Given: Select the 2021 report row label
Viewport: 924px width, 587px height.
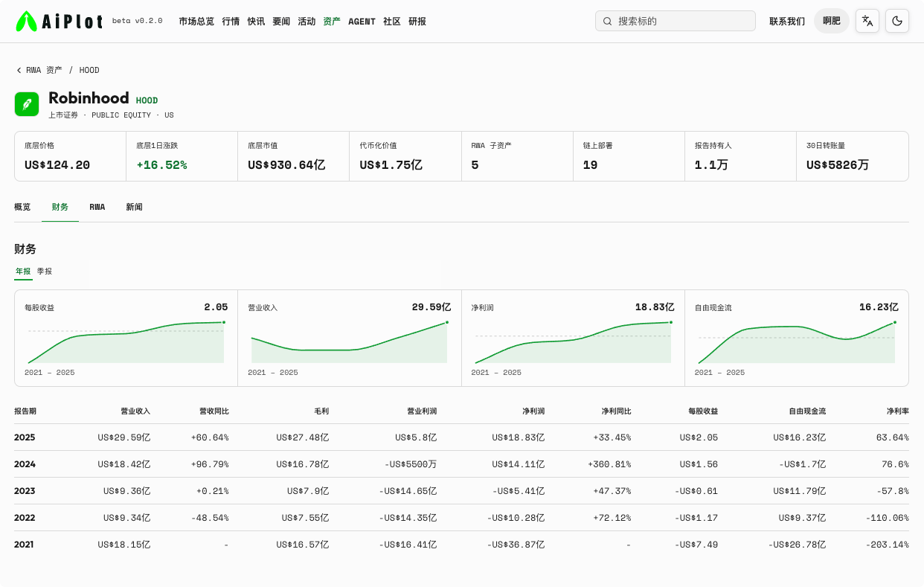Looking at the screenshot, I should (25, 545).
